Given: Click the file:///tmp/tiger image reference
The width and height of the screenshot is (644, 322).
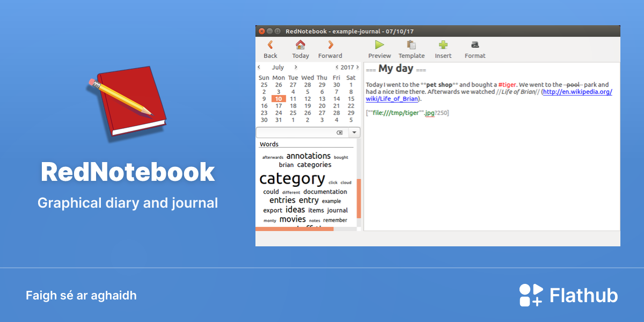Looking at the screenshot, I should click(407, 113).
